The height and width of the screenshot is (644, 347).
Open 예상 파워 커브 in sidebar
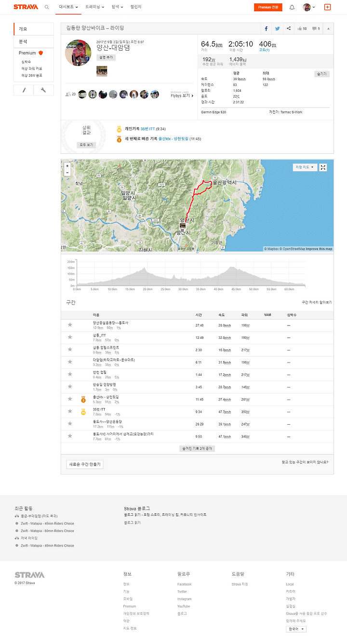click(x=32, y=68)
